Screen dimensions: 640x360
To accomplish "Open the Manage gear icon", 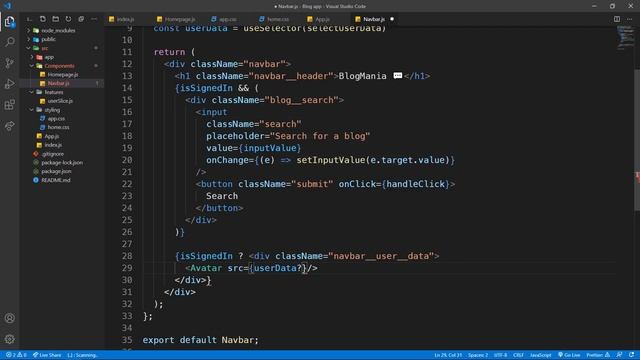I will click(x=9, y=339).
